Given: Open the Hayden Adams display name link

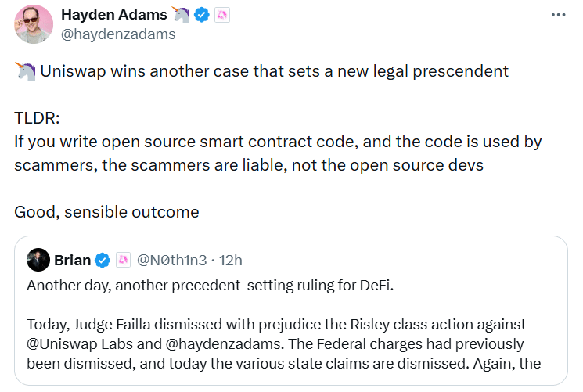Looking at the screenshot, I should 114,14.
